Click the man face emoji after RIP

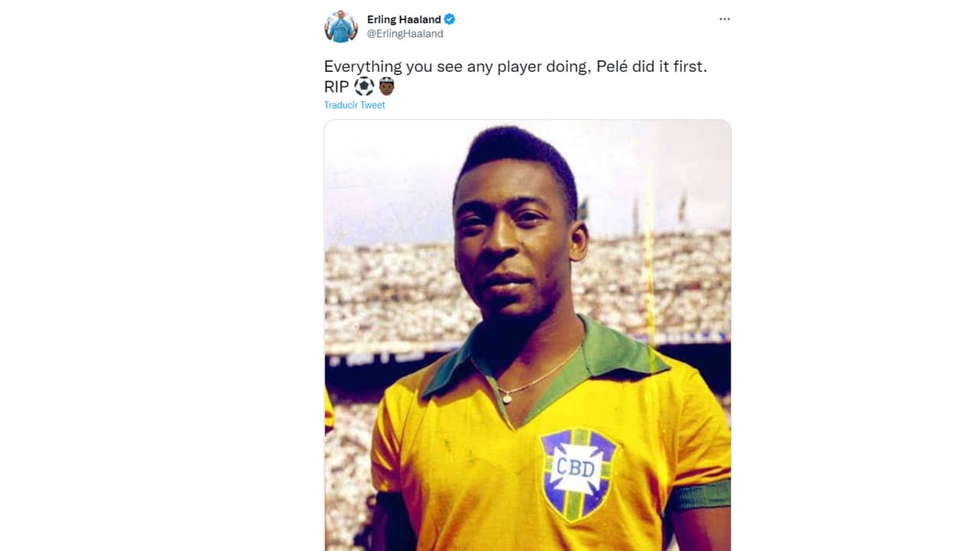click(x=387, y=86)
